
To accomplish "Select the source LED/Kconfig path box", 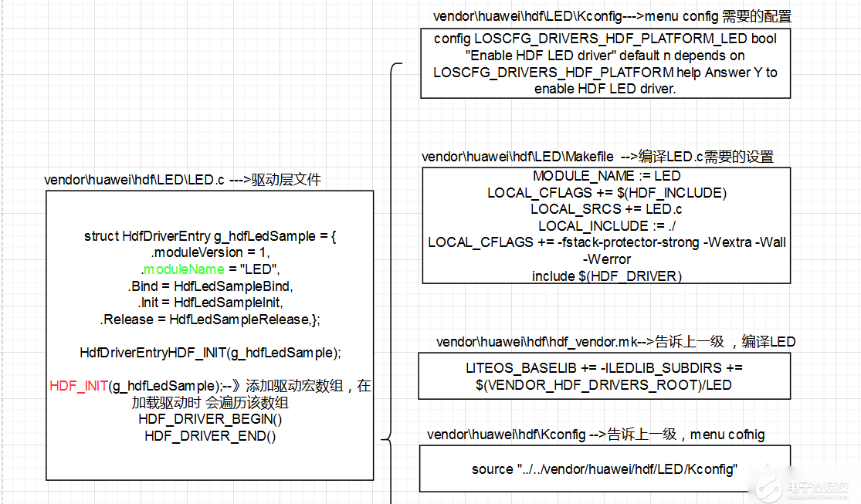I will (x=605, y=468).
